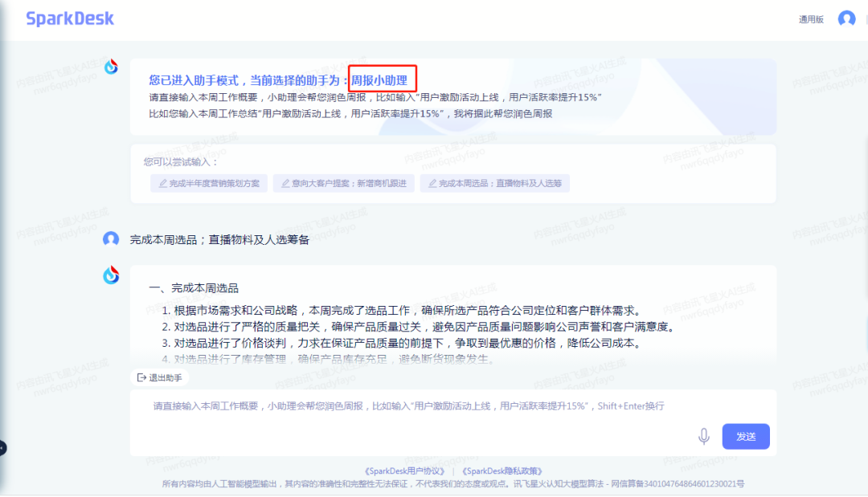The image size is (868, 497).
Task: Click the exit arrow icon in 退出助手
Action: (x=141, y=377)
